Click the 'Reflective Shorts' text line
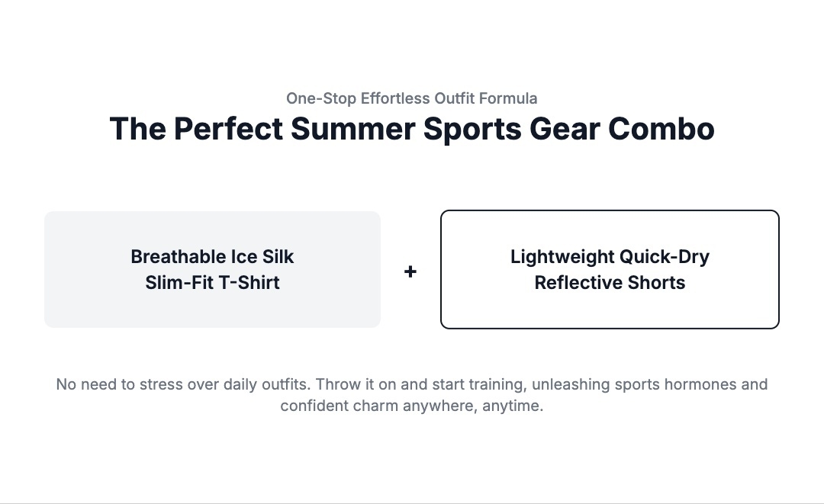This screenshot has height=504, width=824. (610, 283)
